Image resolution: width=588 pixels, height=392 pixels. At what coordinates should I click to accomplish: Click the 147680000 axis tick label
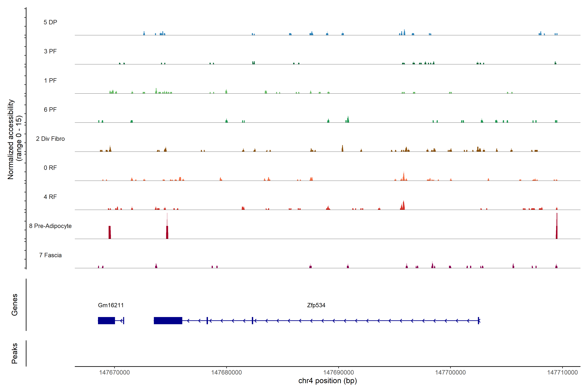(227, 372)
